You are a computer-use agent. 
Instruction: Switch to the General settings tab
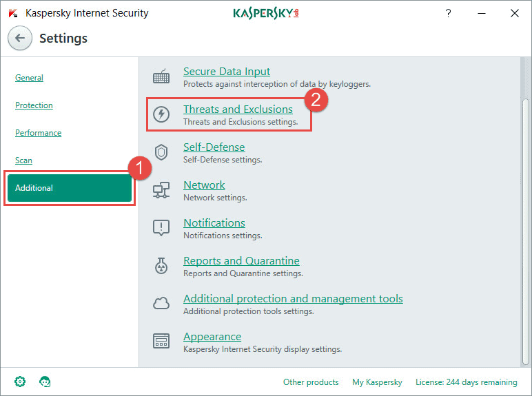tap(29, 78)
